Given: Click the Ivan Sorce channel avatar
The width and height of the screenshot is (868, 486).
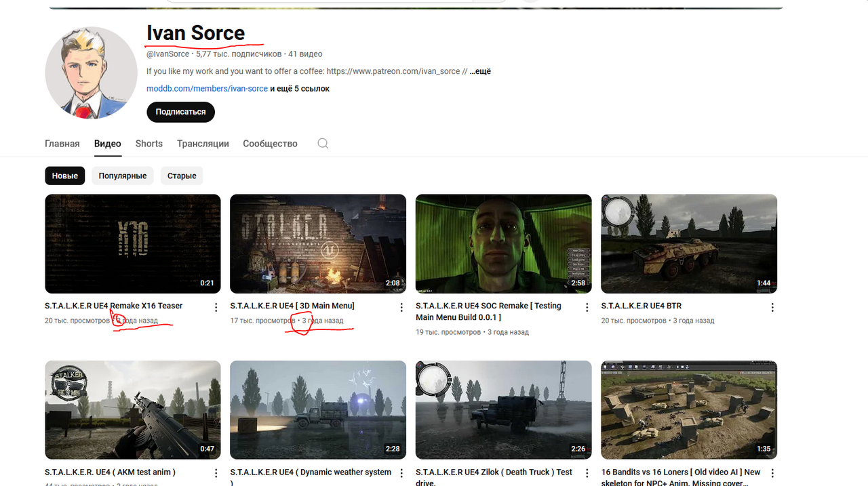Looking at the screenshot, I should click(91, 73).
